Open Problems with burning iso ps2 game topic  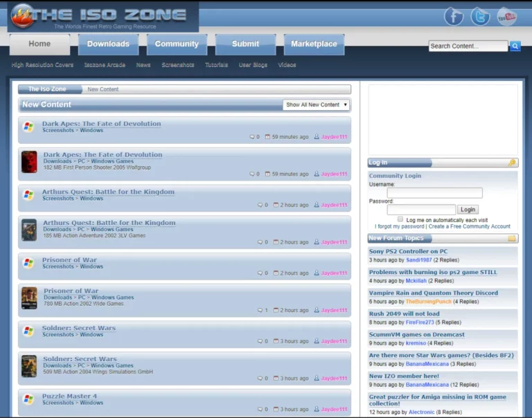[x=433, y=272]
